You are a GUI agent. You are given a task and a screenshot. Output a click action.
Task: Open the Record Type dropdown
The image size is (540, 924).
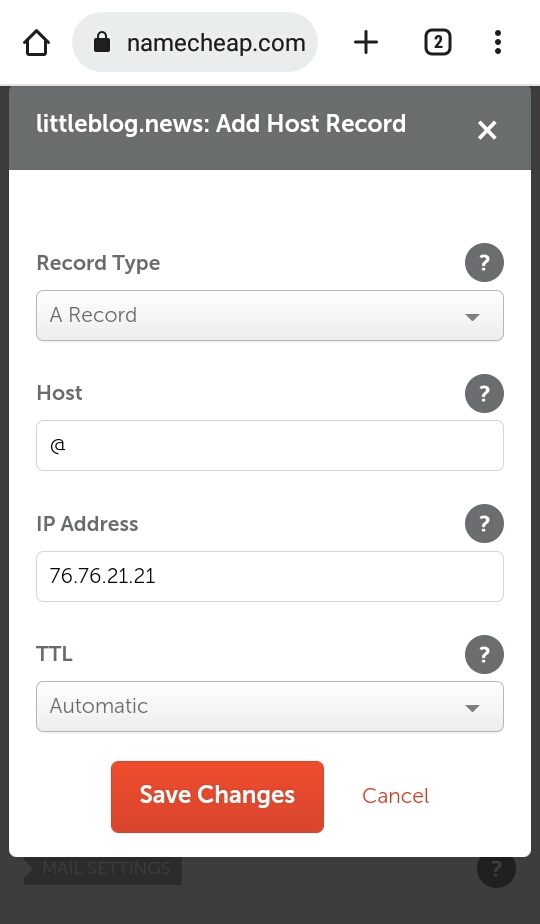[x=270, y=315]
